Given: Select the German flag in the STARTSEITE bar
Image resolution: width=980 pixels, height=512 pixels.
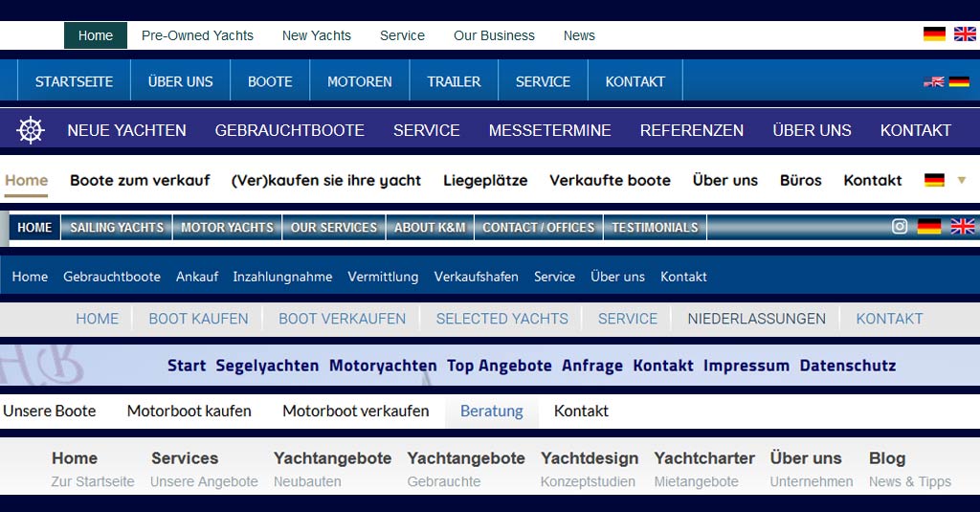Looking at the screenshot, I should tap(959, 81).
